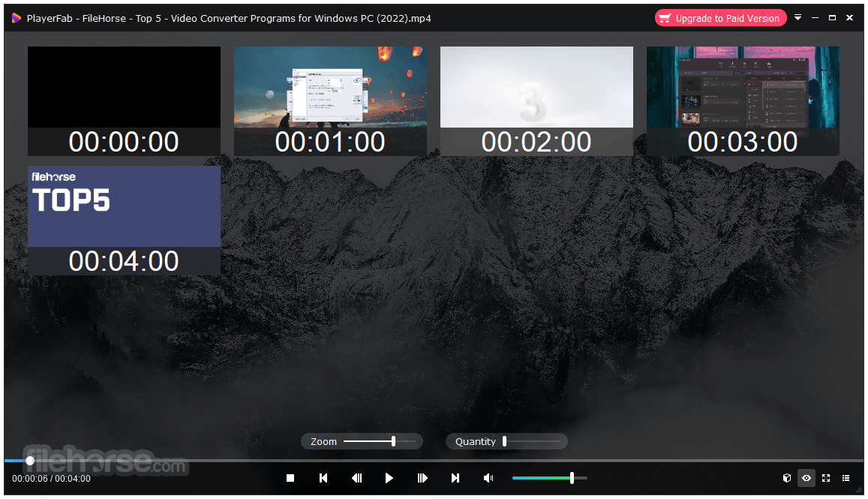Screen dimensions: 868x499
Task: Mute the audio via the speaker icon
Action: point(488,478)
